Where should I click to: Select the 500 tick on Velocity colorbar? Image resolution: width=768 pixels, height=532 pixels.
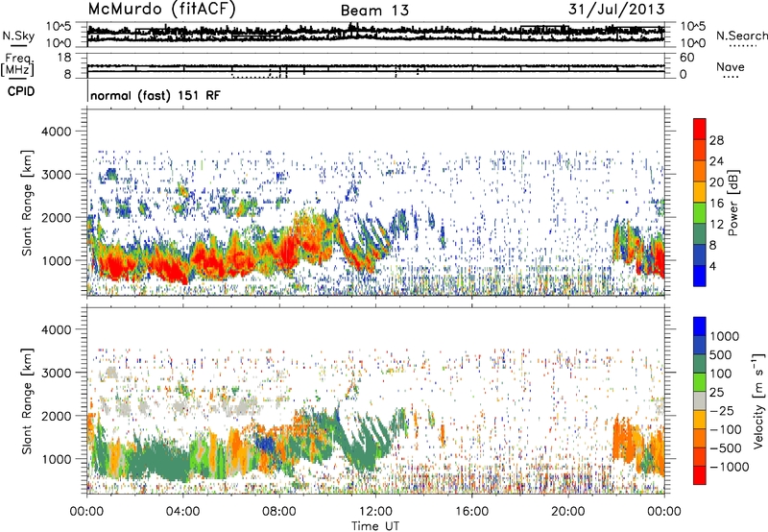click(x=722, y=354)
